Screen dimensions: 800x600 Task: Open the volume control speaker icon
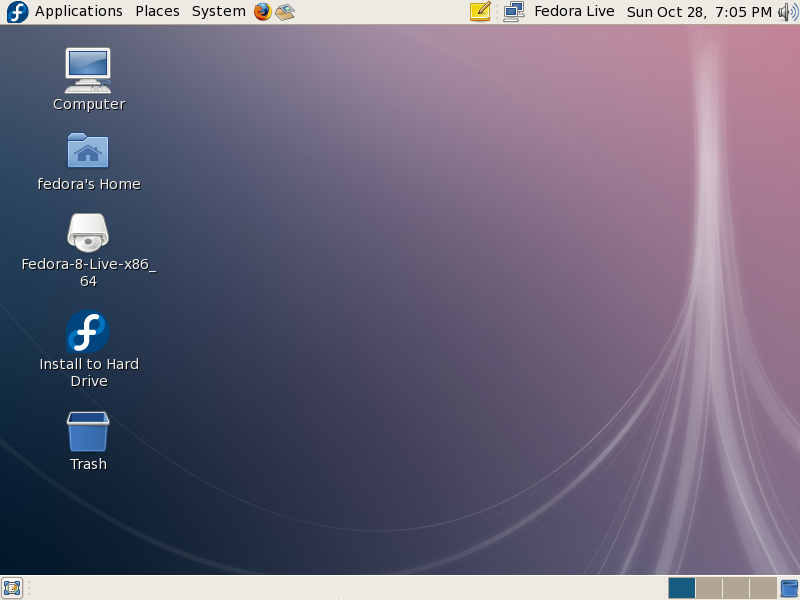pyautogui.click(x=787, y=12)
